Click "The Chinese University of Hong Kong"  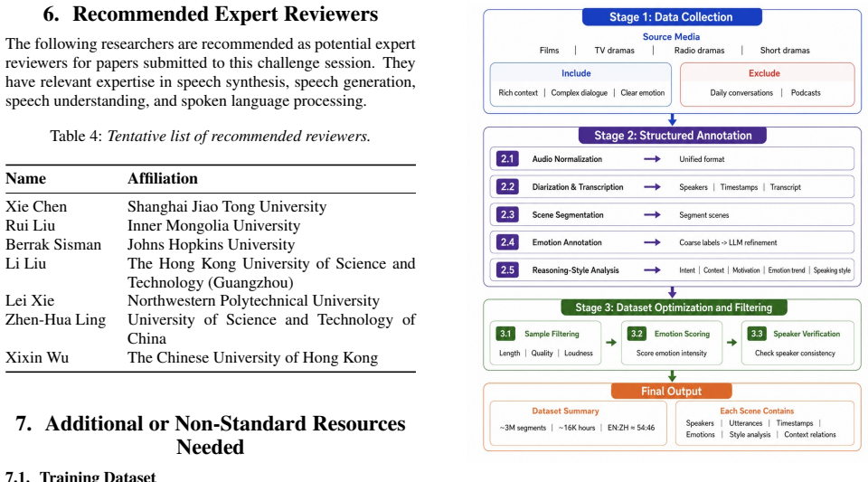[252, 358]
